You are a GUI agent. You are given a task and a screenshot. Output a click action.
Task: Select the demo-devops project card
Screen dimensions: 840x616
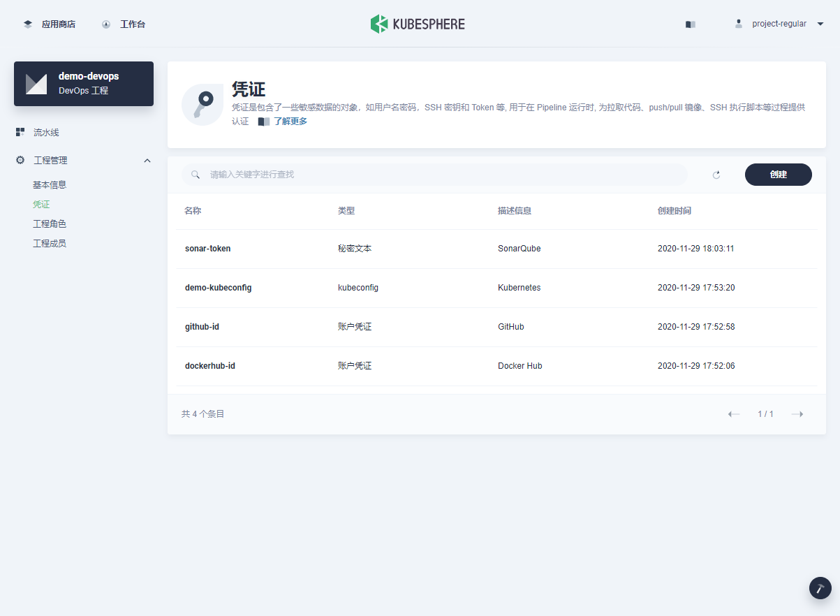click(83, 83)
